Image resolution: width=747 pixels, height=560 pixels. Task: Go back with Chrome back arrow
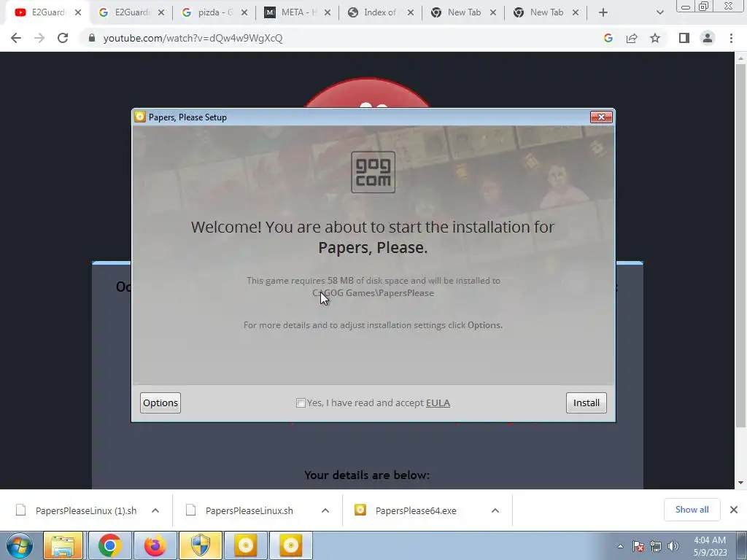click(x=16, y=38)
